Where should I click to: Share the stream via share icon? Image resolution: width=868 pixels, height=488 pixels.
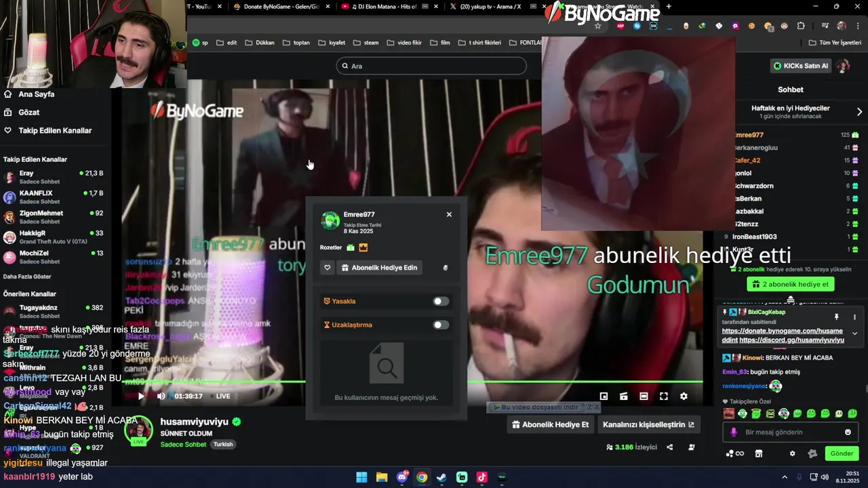coord(670,447)
